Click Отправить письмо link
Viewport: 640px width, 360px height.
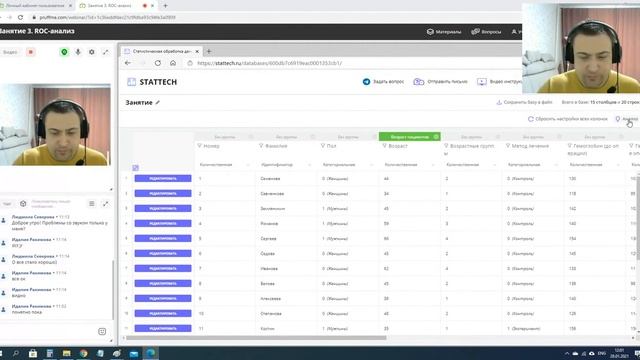[x=440, y=82]
